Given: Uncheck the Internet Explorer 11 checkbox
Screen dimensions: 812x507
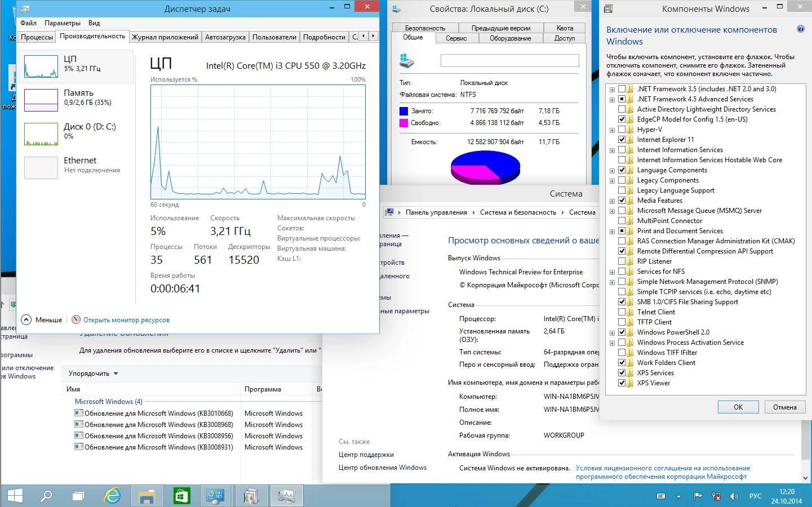Looking at the screenshot, I should click(622, 140).
